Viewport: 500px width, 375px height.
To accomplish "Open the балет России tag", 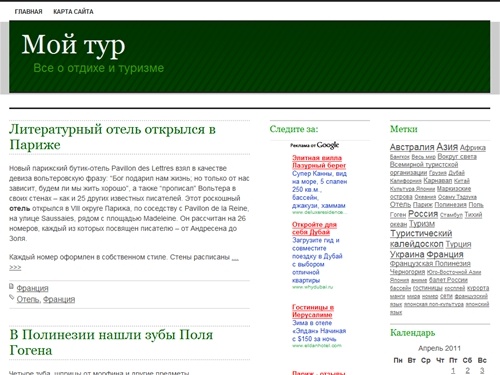I will pyautogui.click(x=448, y=280).
